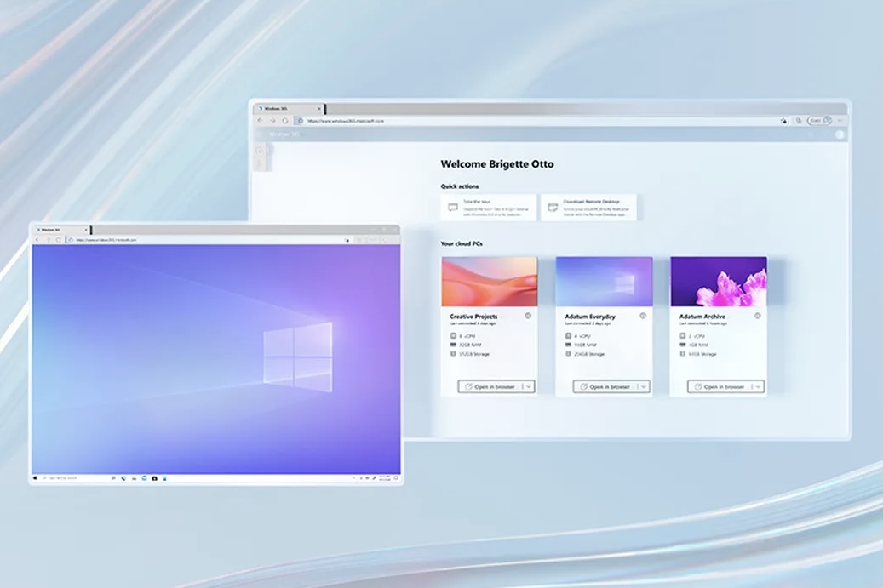Expand dropdown arrow on Adatum Archive open button
This screenshot has width=883, height=588.
pyautogui.click(x=759, y=386)
